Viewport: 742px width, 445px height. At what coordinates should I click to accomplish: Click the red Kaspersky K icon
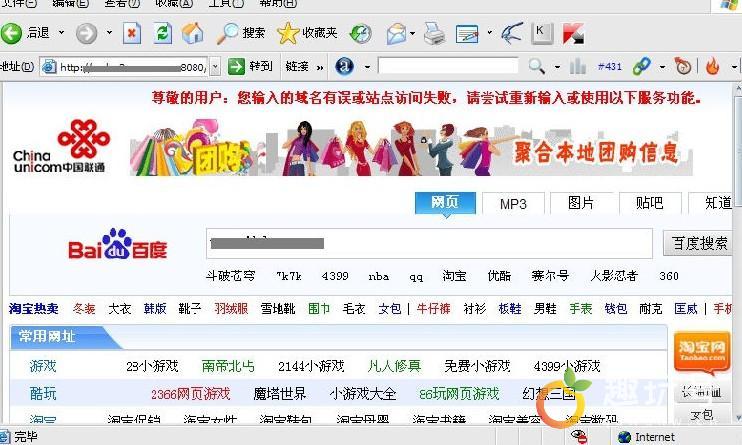[x=573, y=34]
